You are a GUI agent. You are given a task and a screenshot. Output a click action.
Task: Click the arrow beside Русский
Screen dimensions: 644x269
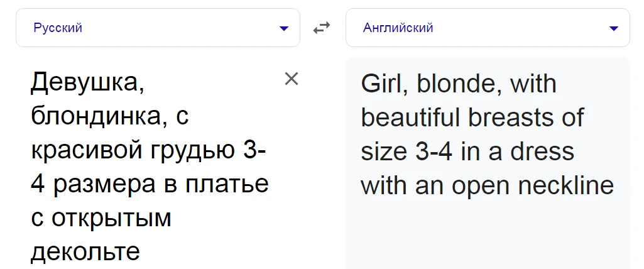284,28
